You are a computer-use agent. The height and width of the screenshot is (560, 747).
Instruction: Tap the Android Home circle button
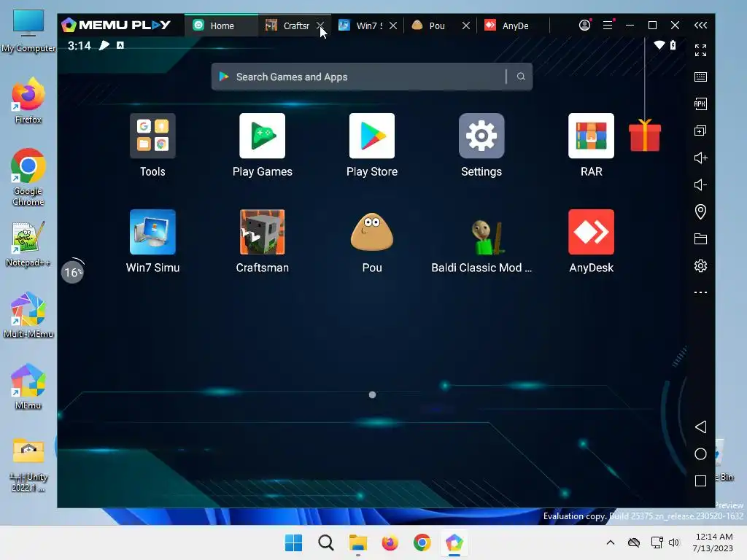point(700,454)
